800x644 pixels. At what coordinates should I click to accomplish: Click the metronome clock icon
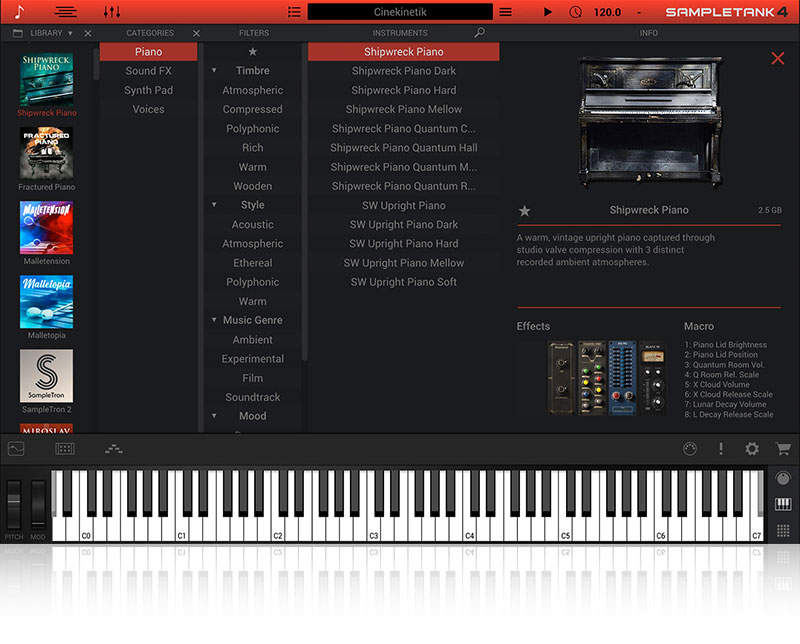point(575,12)
